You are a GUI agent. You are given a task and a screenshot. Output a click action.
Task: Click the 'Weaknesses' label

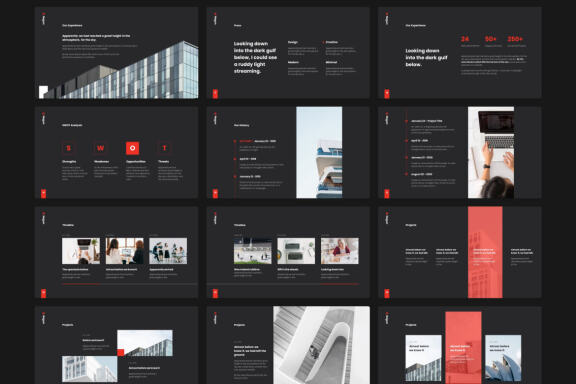point(101,161)
